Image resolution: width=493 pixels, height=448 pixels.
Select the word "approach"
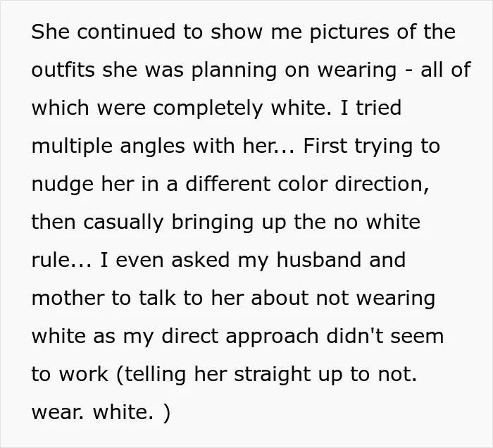273,337
